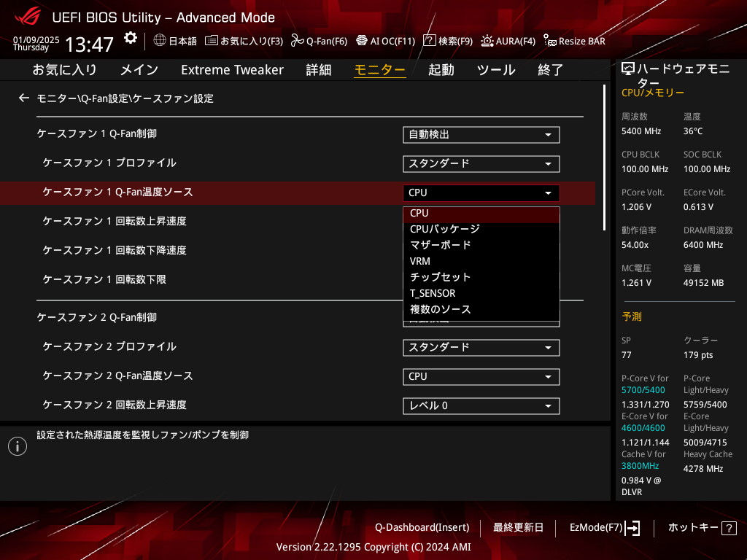Viewport: 747px width, 560px height.
Task: Click the globe language icon
Action: pos(160,41)
